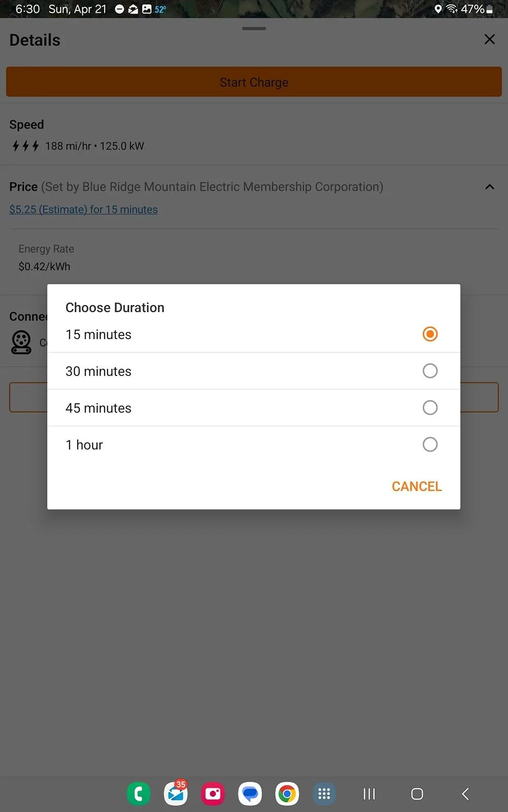Open the blue Messages app icon

pos(250,794)
